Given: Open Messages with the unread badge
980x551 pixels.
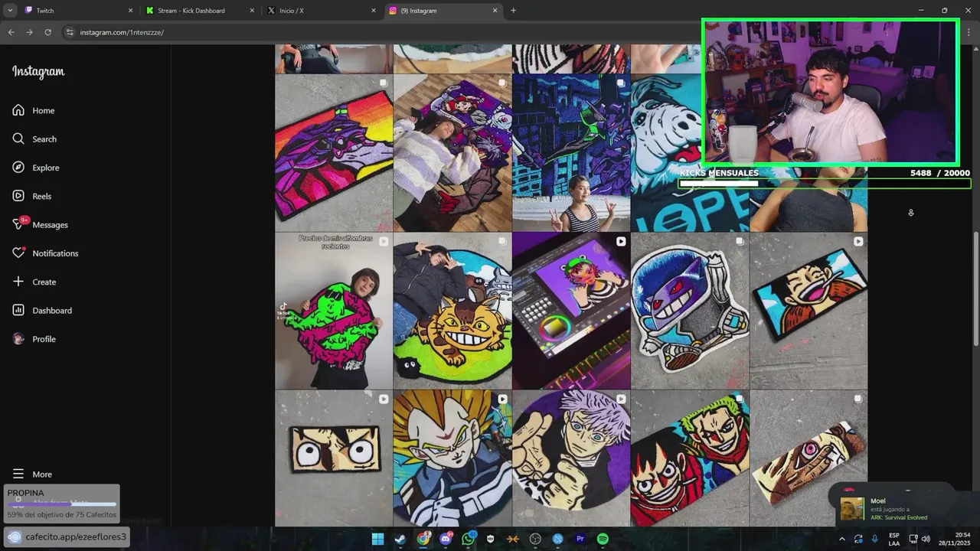Looking at the screenshot, I should [40, 224].
